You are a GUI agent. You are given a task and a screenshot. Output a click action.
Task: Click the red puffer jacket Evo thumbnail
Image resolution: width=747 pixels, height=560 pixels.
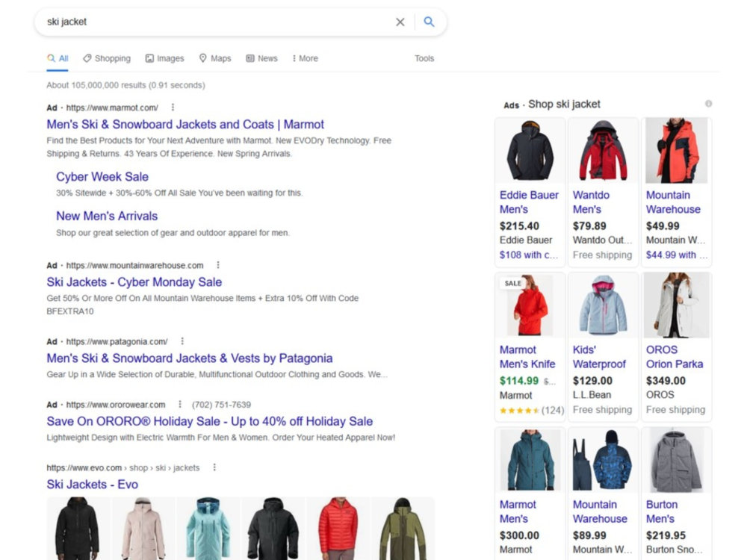click(x=338, y=528)
